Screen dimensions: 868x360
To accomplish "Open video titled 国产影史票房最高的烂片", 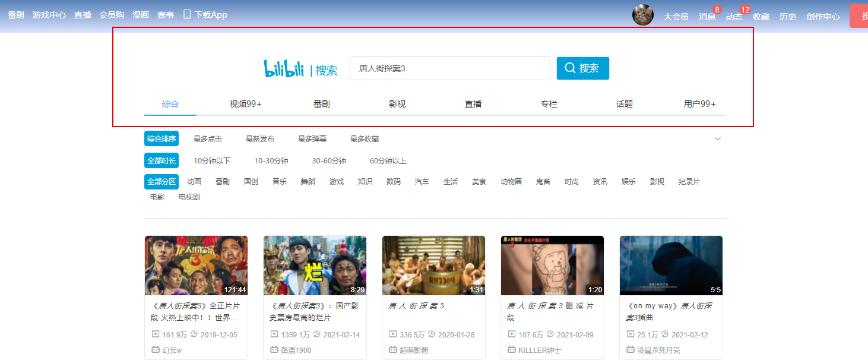I will (315, 312).
